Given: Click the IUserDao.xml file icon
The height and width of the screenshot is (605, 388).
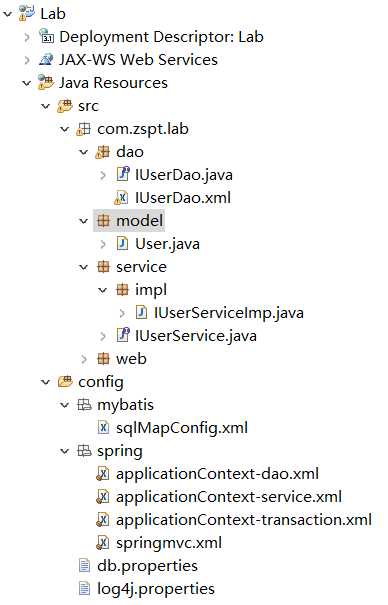Looking at the screenshot, I should 121,198.
